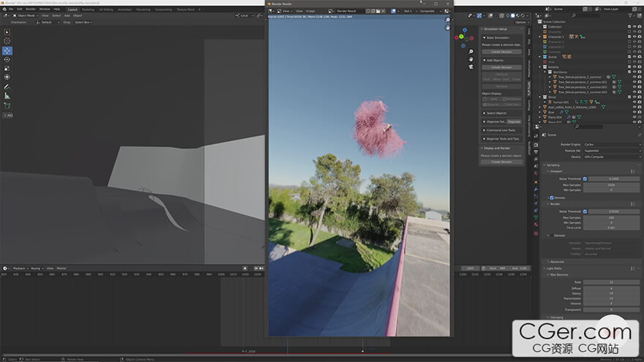Choose the Annotate tool
Screen dimensions: 644x362
pyautogui.click(x=7, y=86)
